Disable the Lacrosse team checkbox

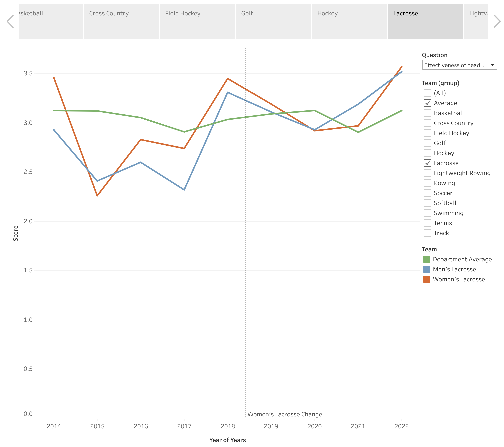pos(428,163)
